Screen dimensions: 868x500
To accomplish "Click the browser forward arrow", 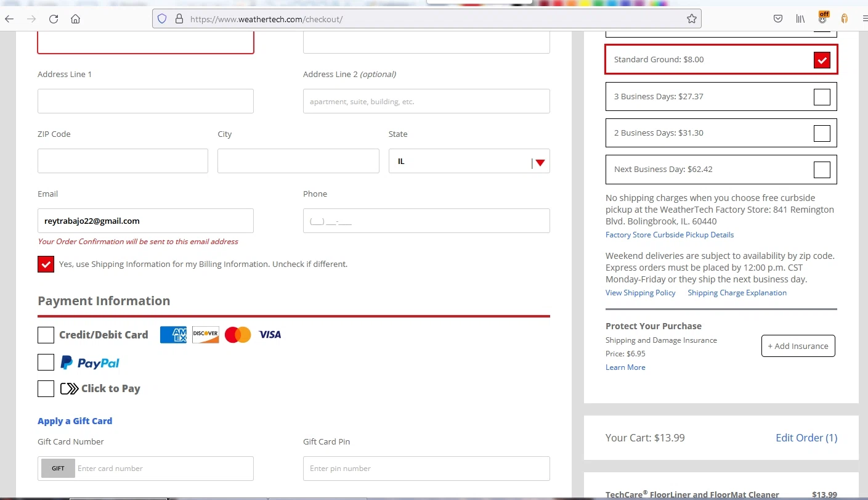I will point(31,19).
